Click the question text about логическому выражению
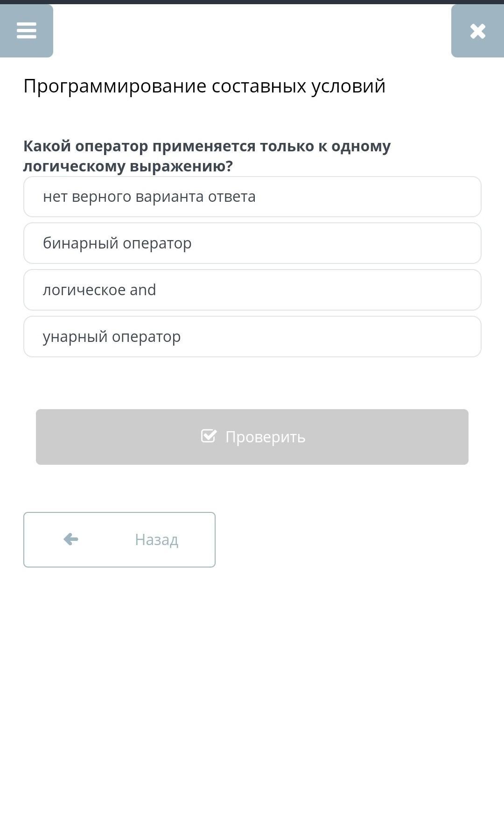 207,156
